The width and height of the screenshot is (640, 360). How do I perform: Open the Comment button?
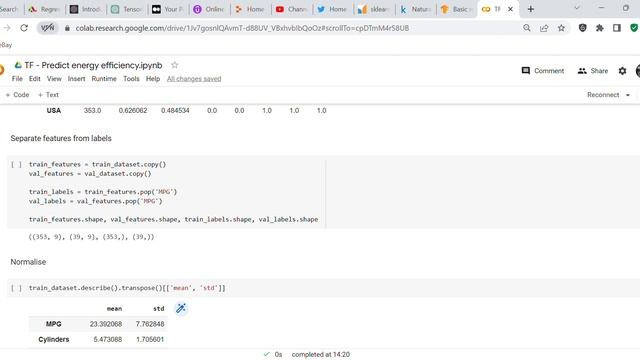(x=543, y=71)
